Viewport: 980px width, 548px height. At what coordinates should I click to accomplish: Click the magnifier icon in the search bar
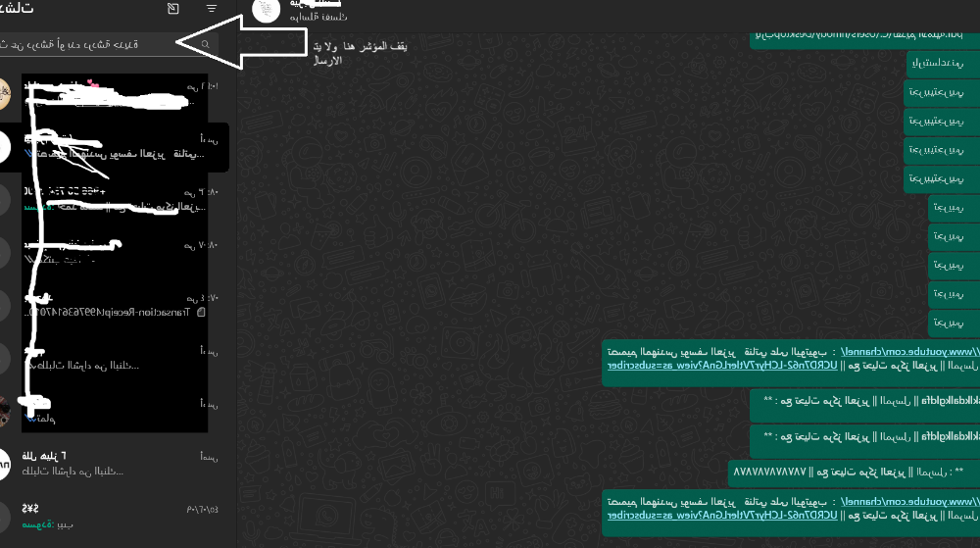(x=205, y=44)
